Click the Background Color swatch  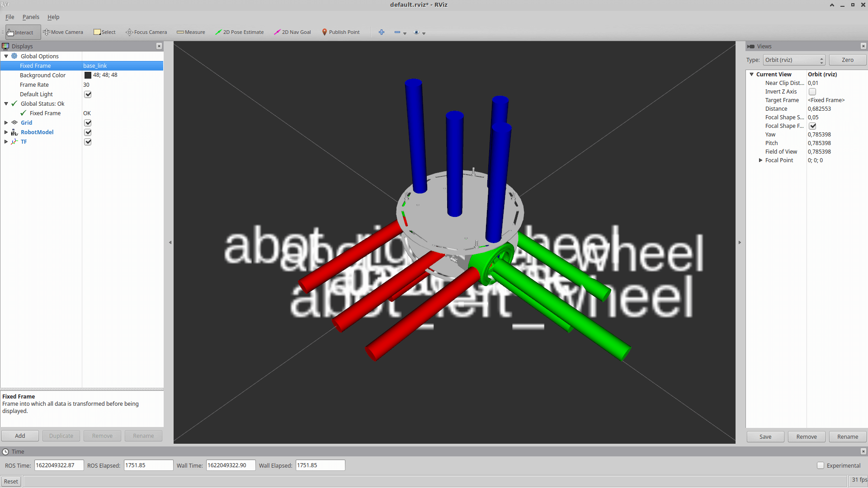tap(88, 75)
